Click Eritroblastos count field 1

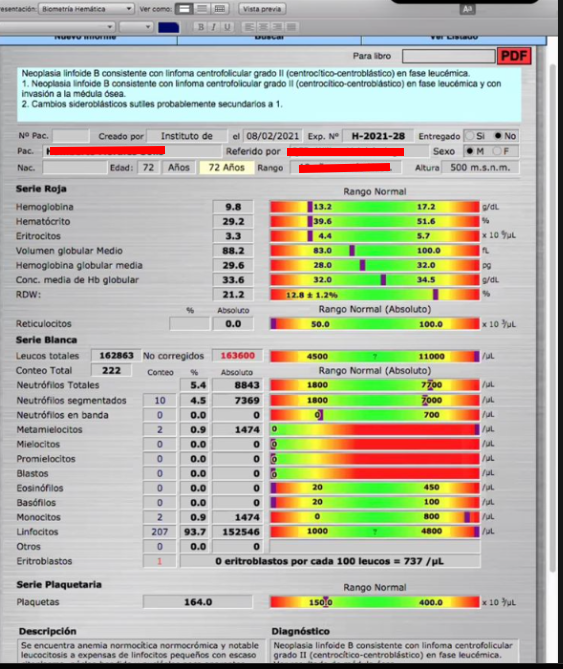click(160, 561)
